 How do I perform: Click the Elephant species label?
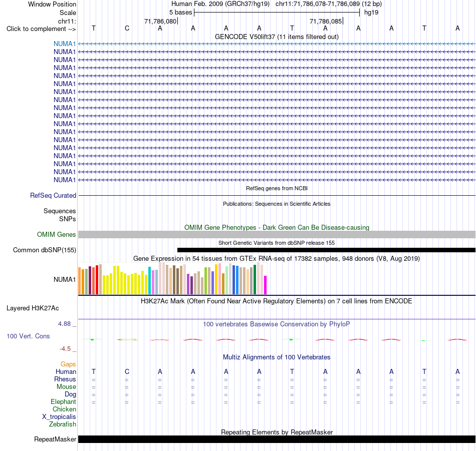coord(63,401)
